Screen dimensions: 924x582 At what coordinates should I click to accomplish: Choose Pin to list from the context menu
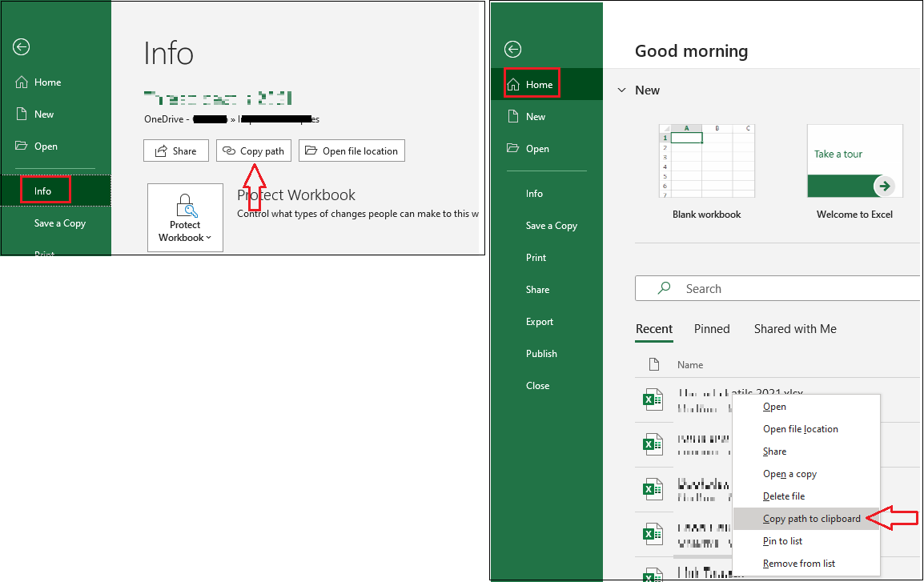pyautogui.click(x=806, y=541)
